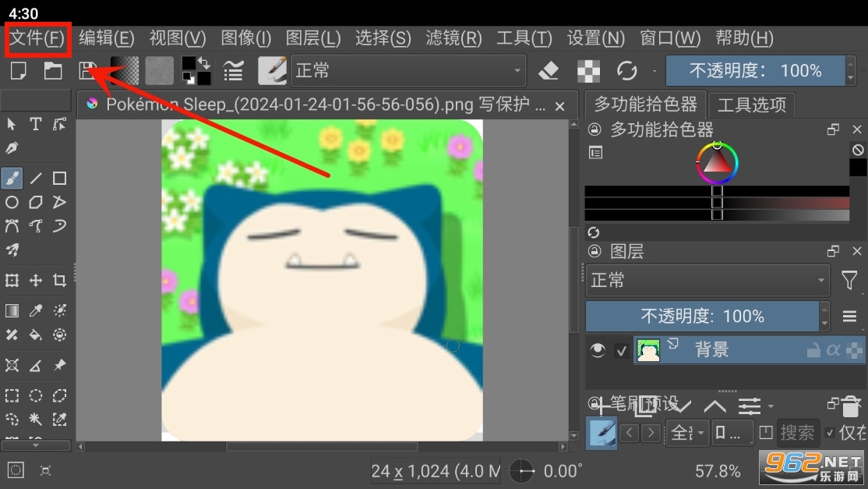This screenshot has height=489, width=868.
Task: Reload the original brush preset
Action: coord(626,71)
